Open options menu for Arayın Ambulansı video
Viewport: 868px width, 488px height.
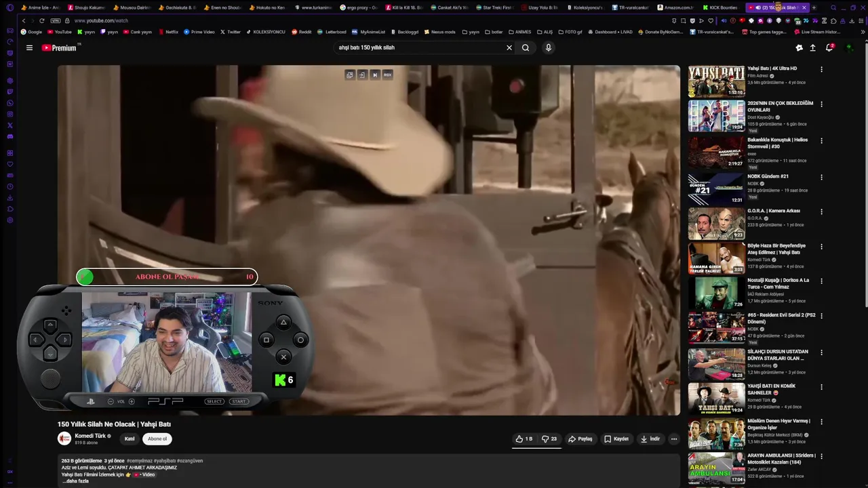821,457
